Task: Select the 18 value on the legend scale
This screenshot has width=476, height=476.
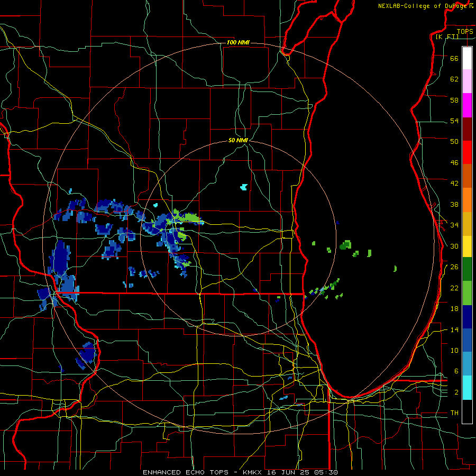Action: coord(454,309)
